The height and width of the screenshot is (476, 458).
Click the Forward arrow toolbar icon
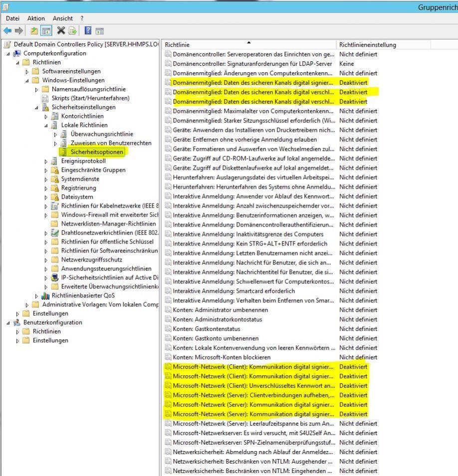pos(19,30)
